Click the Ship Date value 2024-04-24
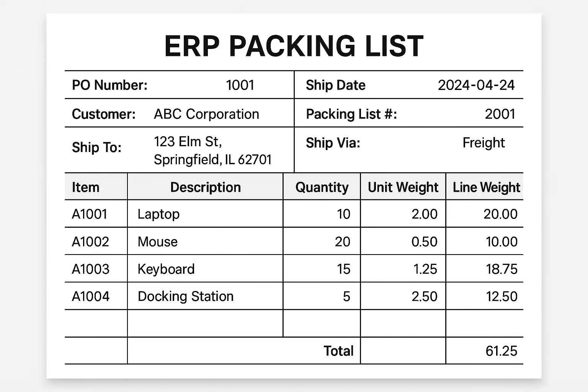This screenshot has width=588, height=392. coord(476,85)
